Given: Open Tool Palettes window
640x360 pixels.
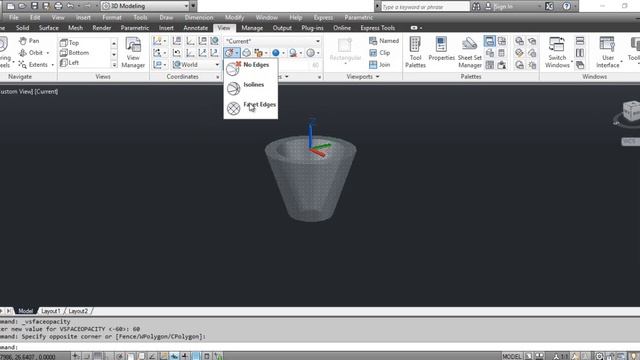Looking at the screenshot, I should click(416, 52).
